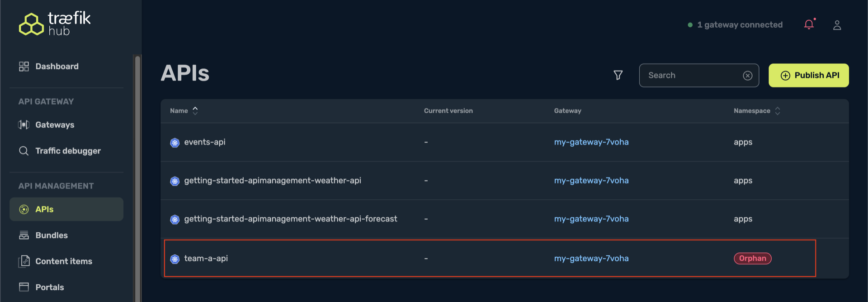
Task: Open the events-api row
Action: (505, 142)
